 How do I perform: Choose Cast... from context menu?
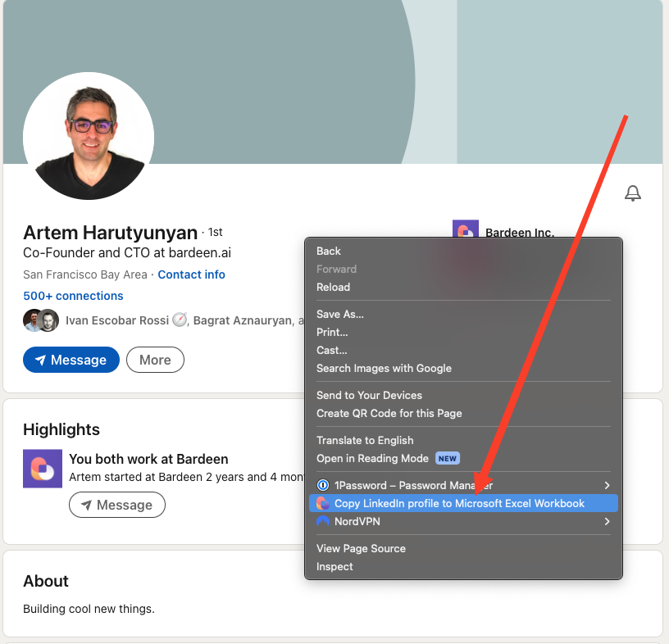click(463, 350)
